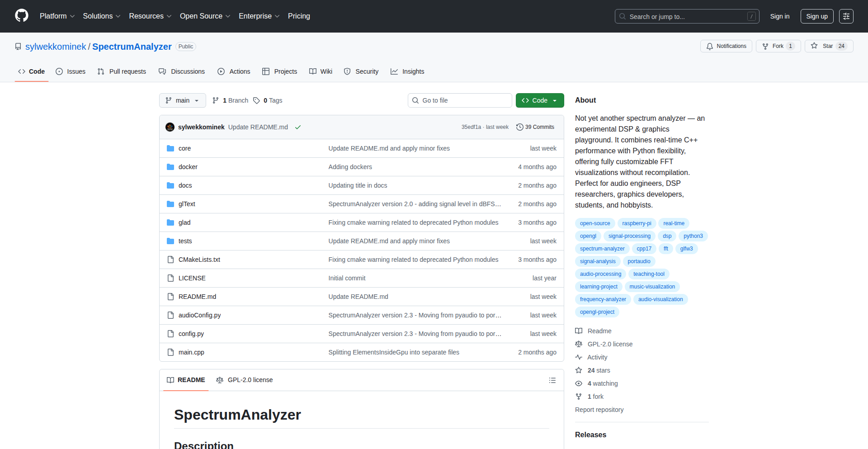Image resolution: width=868 pixels, height=449 pixels.
Task: Open the README outline list icon
Action: pyautogui.click(x=552, y=380)
